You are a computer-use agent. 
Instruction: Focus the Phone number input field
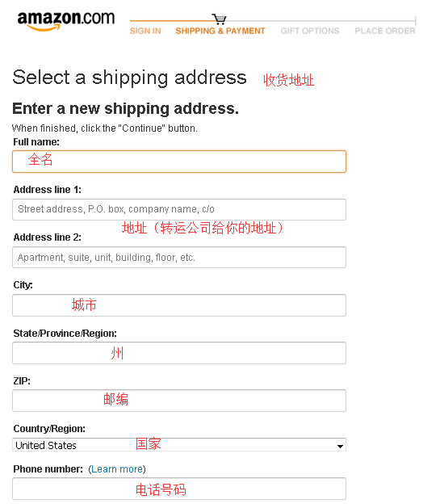pos(179,489)
